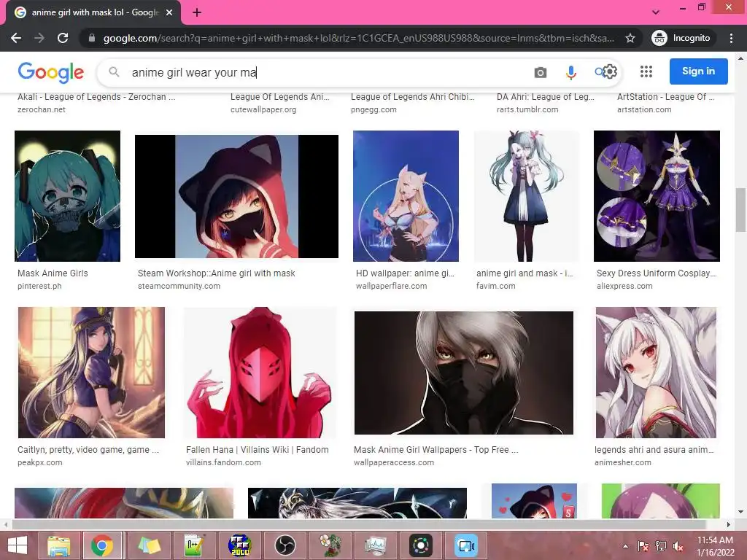This screenshot has width=747, height=560.
Task: Click the 'Mask Anime Girls' caption text
Action: (53, 273)
